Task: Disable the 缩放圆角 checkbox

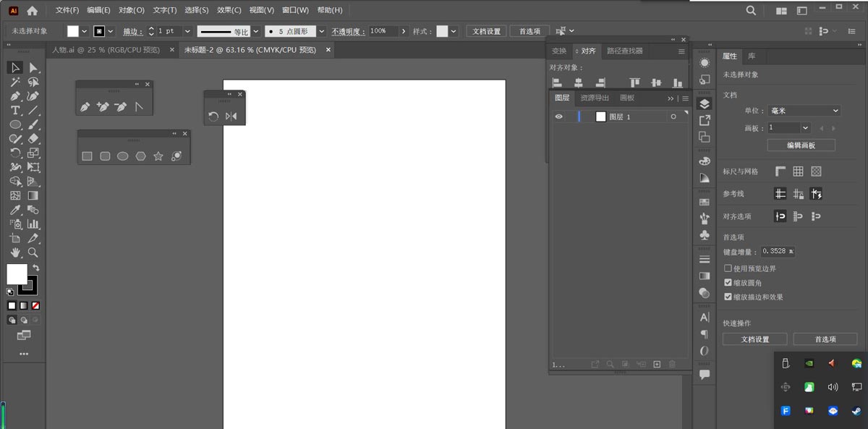Action: pos(726,282)
